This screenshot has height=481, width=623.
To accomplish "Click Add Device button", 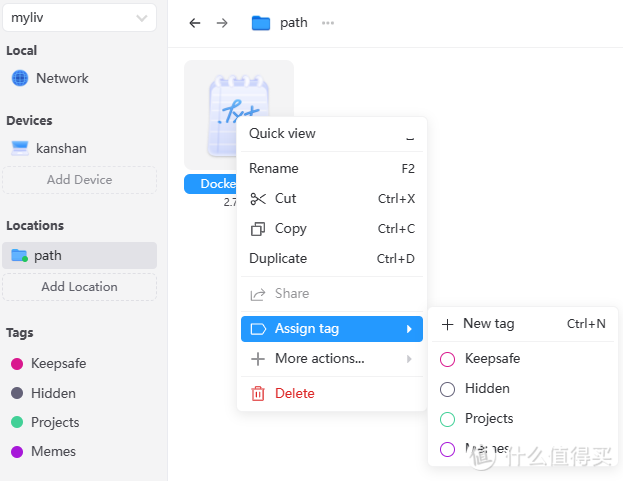I will [79, 180].
